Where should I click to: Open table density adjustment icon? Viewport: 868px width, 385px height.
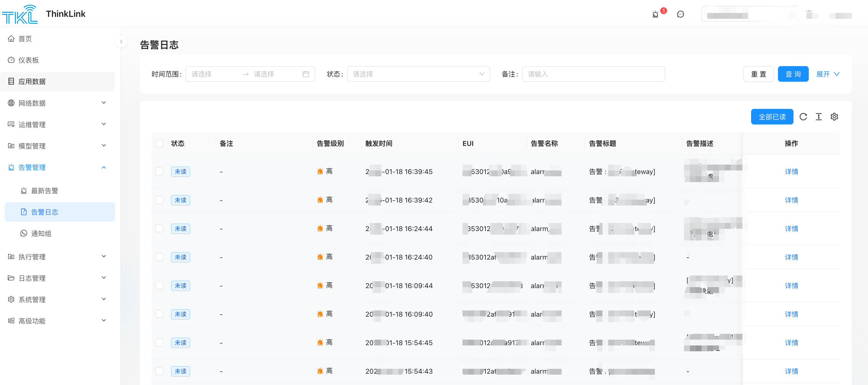818,117
